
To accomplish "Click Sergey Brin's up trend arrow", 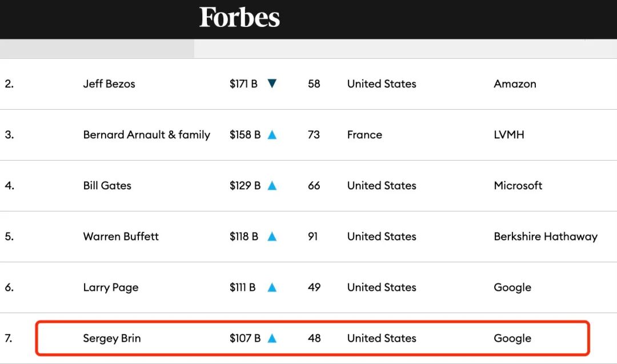I will tap(272, 338).
